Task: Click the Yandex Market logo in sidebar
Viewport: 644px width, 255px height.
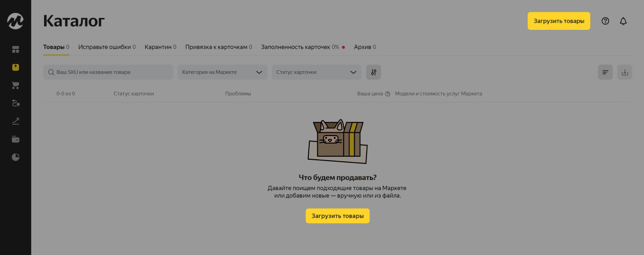Action: [15, 21]
